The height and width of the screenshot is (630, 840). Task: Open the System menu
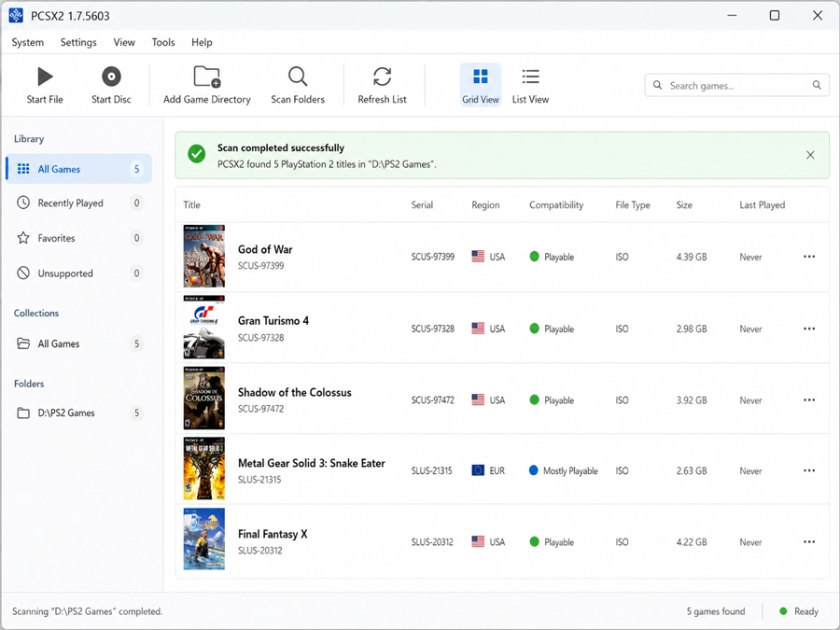tap(28, 42)
